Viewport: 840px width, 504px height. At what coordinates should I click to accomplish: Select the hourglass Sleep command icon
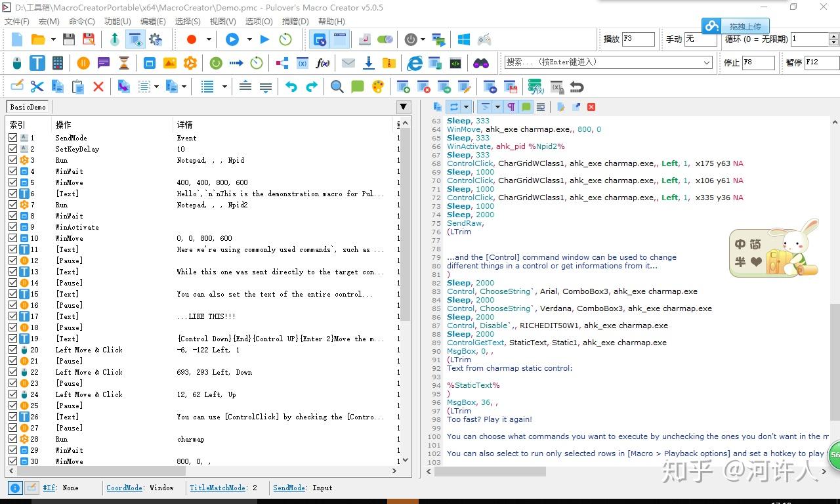(124, 63)
